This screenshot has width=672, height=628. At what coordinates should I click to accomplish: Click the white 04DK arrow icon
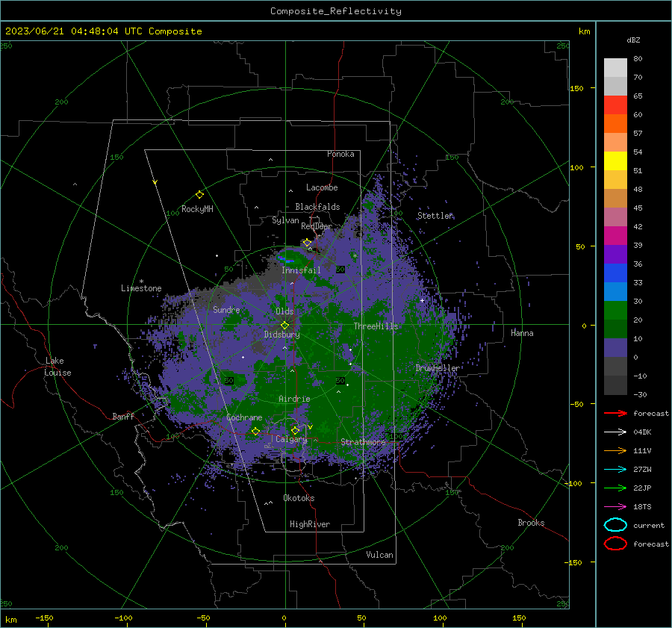(x=615, y=432)
